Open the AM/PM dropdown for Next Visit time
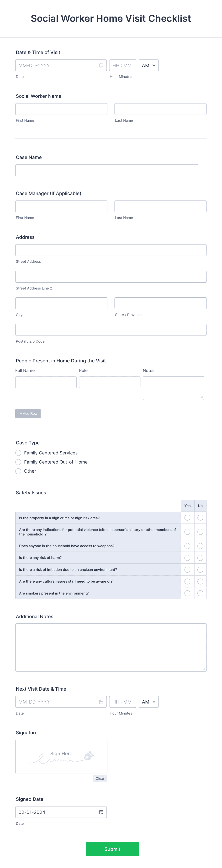Image resolution: width=222 pixels, height=868 pixels. tap(148, 702)
